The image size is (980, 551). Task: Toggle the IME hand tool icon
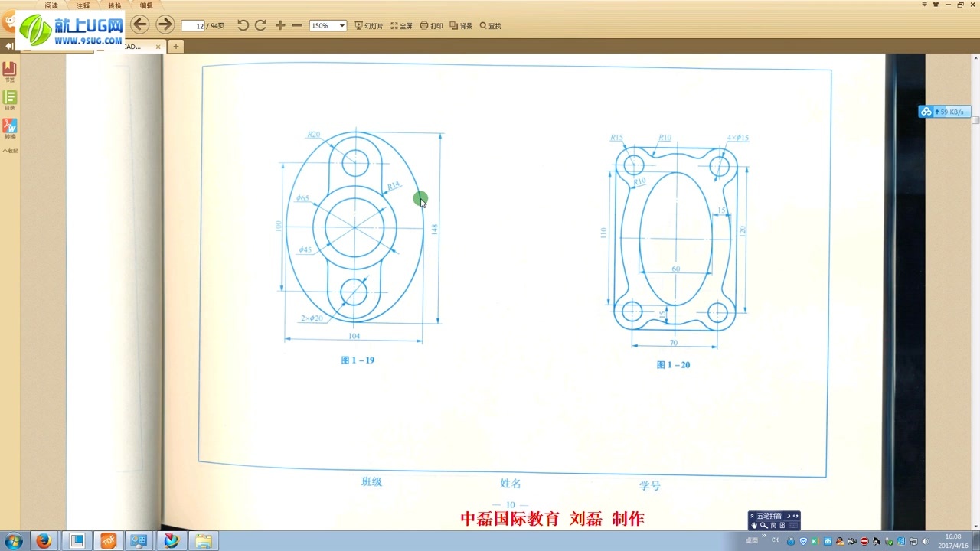(753, 526)
